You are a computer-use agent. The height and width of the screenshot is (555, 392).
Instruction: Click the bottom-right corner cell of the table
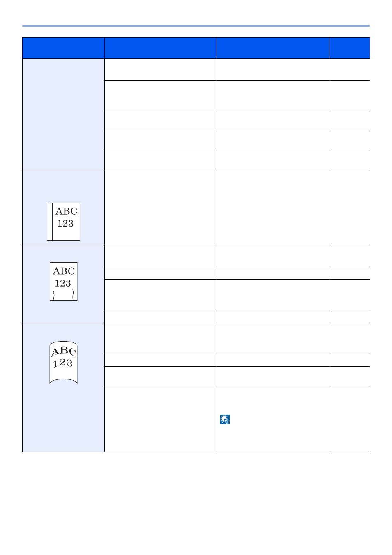(349, 419)
